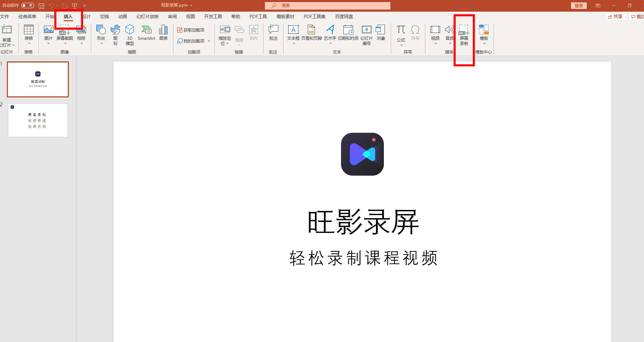The image size is (644, 342).
Task: Open the SmartArt graphic tool
Action: click(146, 33)
